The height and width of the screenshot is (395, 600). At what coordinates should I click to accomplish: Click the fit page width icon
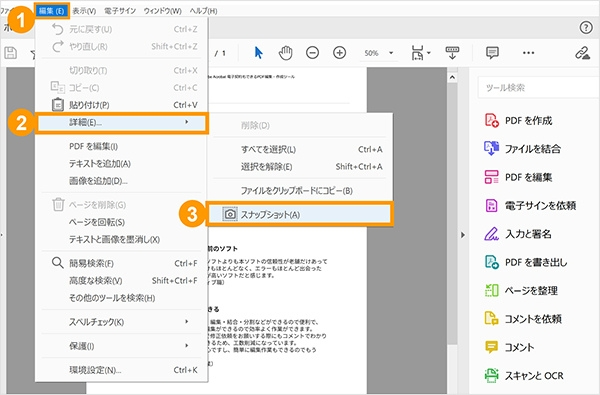[417, 53]
